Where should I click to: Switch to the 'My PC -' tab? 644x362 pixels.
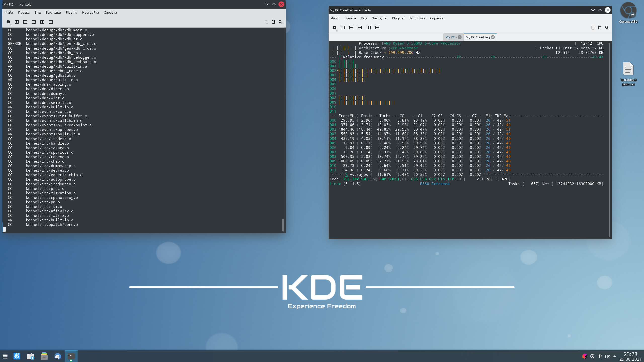(450, 37)
